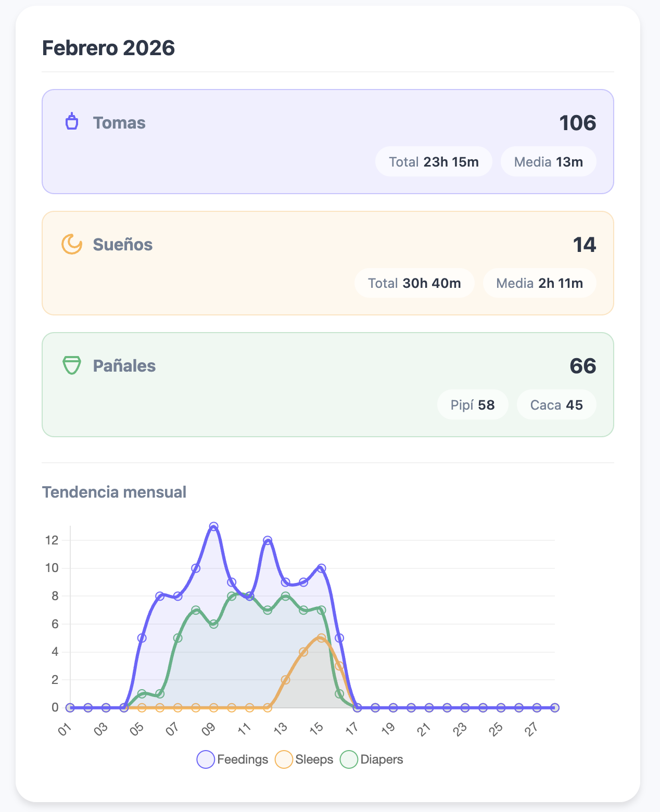Screen dimensions: 660x812
Task: Click the Caca 45 badge
Action: (556, 404)
